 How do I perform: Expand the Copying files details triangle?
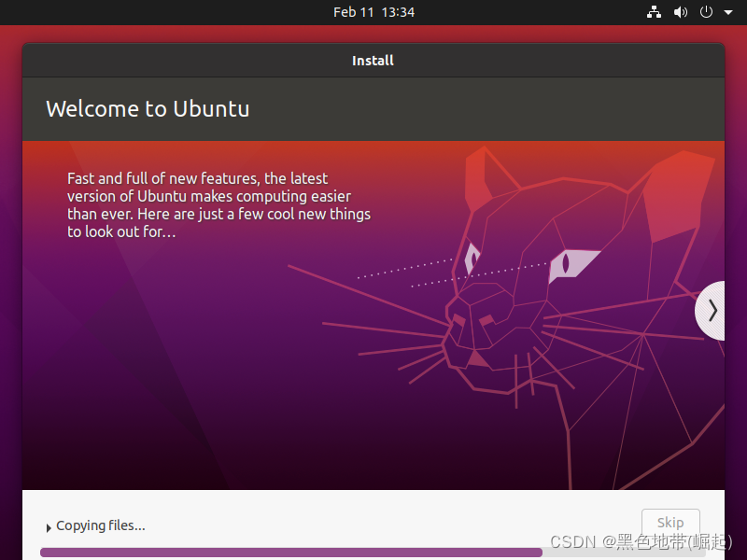(x=49, y=527)
